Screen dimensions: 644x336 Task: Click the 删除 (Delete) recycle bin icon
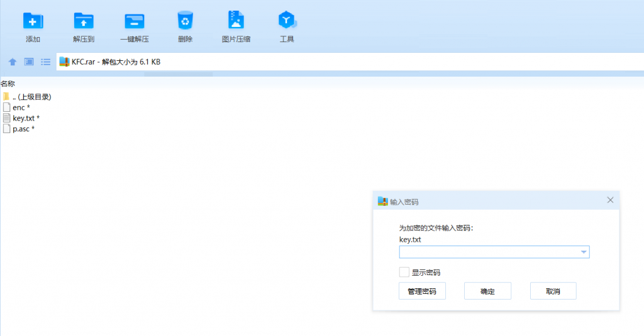tap(186, 21)
